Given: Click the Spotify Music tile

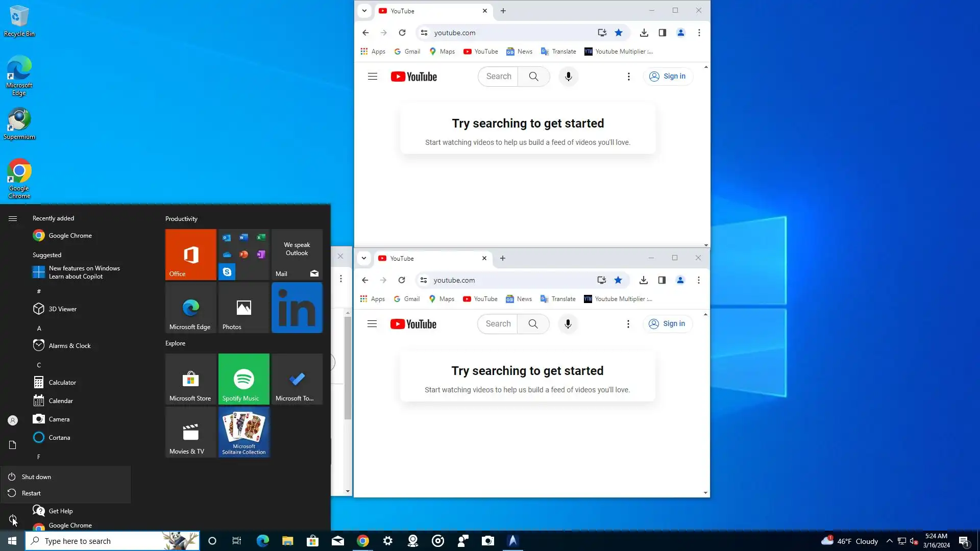Looking at the screenshot, I should [x=244, y=379].
